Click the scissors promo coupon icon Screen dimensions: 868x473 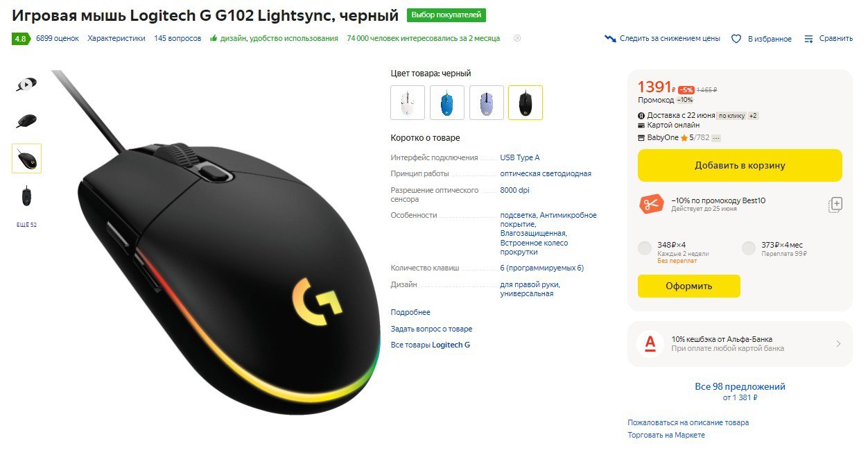point(651,205)
